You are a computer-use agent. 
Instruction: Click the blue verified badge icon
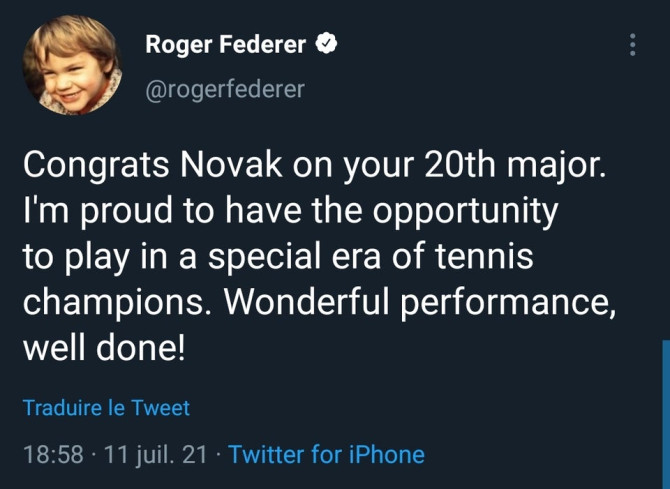326,44
